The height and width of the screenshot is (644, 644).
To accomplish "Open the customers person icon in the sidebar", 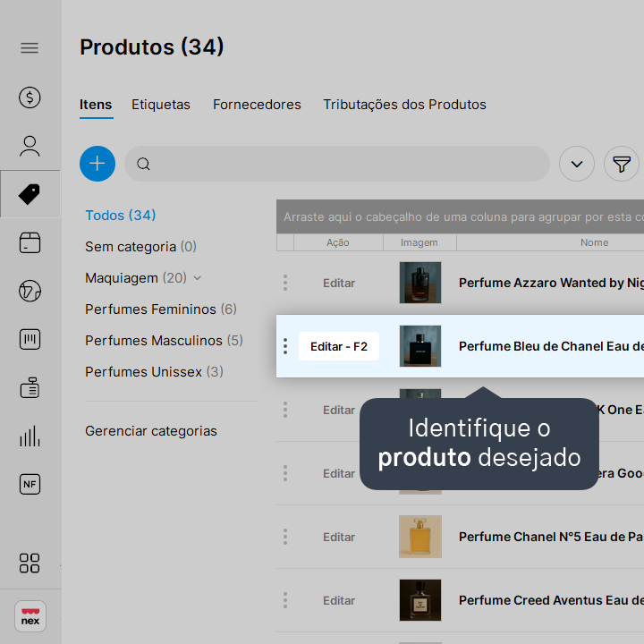I will point(30,146).
